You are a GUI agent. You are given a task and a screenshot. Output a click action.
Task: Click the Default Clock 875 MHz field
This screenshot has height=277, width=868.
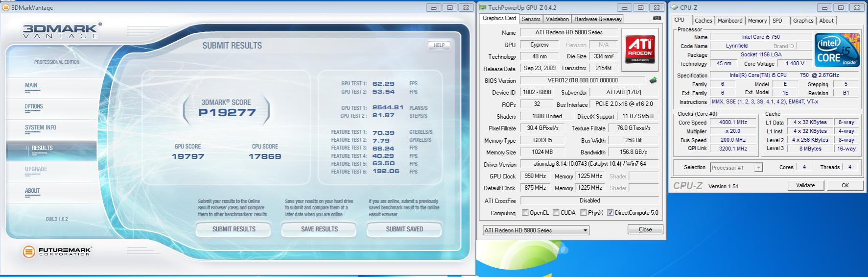[x=535, y=188]
